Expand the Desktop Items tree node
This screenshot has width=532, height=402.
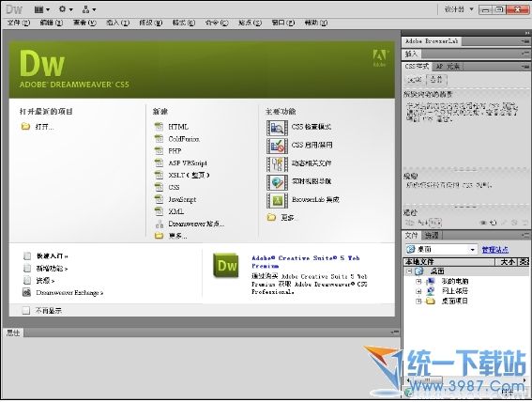[x=418, y=301]
